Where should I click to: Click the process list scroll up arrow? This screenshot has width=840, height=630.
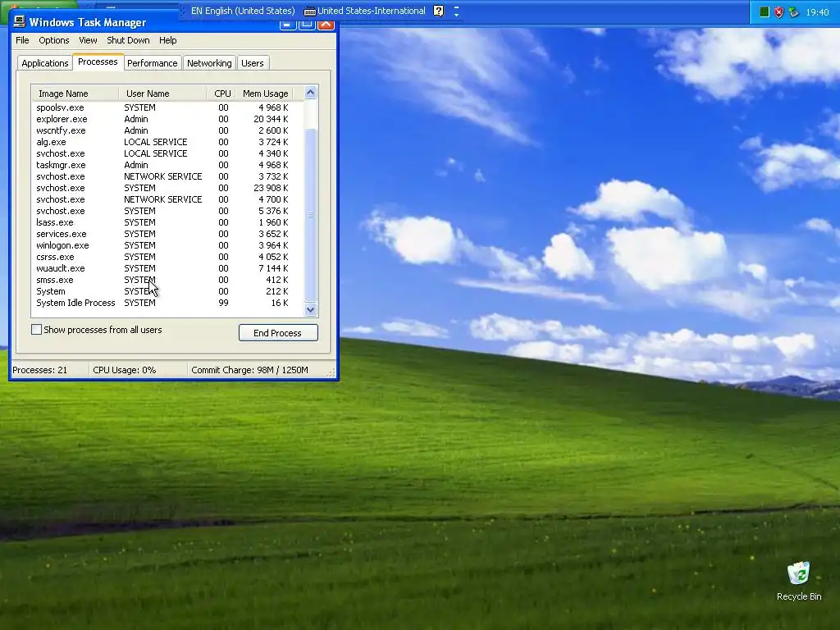pos(310,93)
